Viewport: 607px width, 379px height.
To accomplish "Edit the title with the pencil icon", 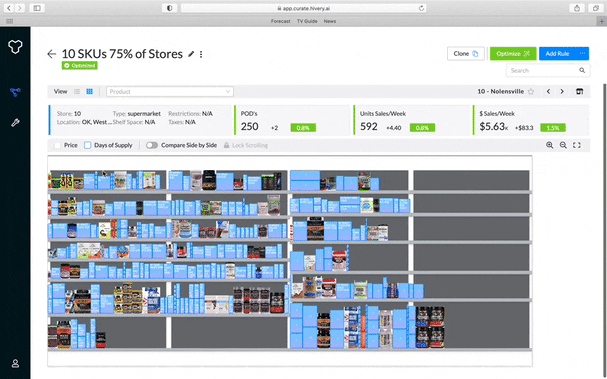I will 191,54.
